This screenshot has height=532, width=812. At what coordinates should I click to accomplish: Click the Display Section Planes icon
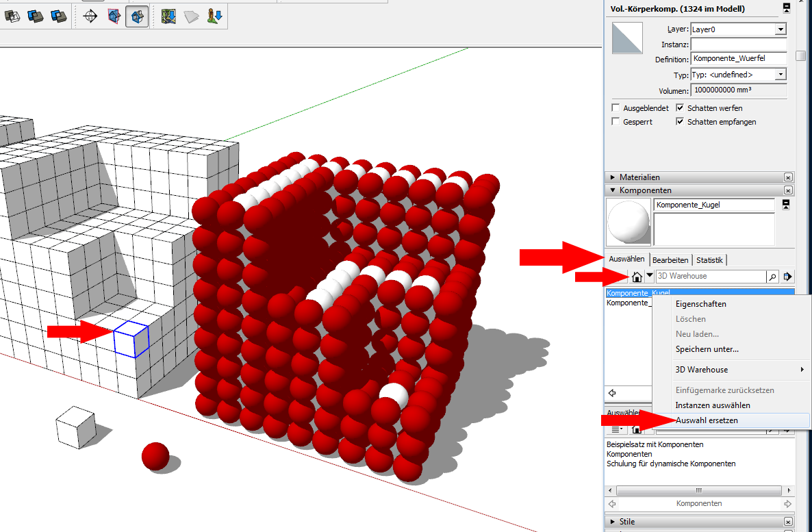click(x=114, y=17)
